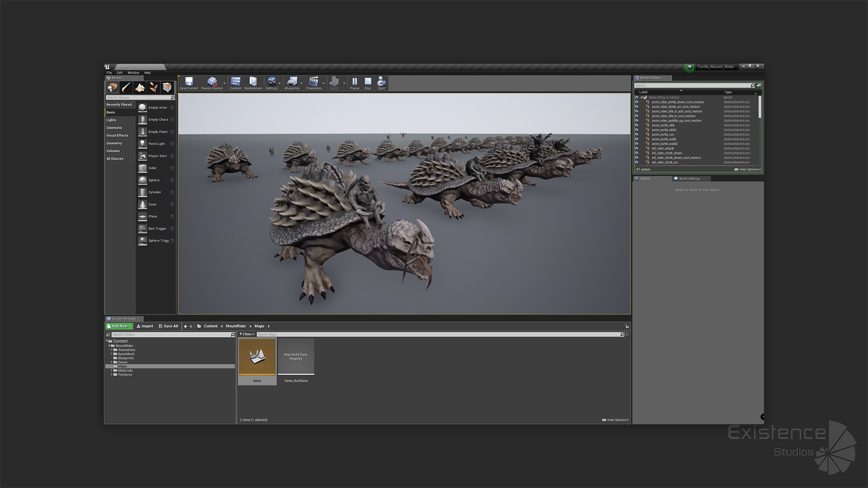Toggle visibility of anim_turtle_idle actor
The width and height of the screenshot is (868, 488).
pos(637,125)
